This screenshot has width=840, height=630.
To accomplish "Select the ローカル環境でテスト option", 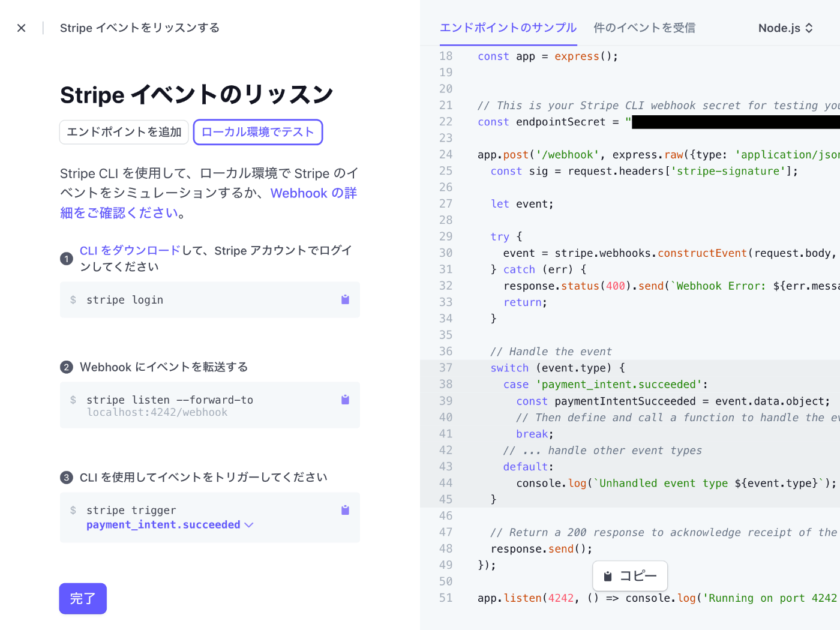I will coord(258,132).
